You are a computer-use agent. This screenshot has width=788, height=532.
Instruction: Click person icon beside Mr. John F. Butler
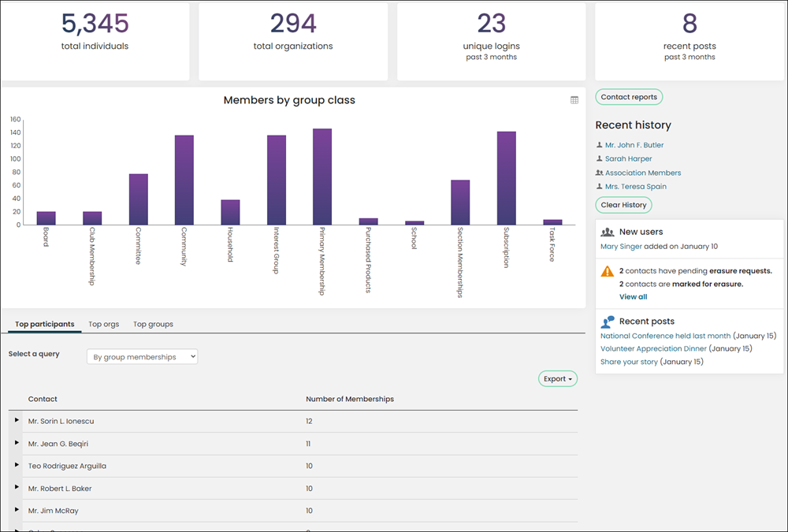point(599,145)
